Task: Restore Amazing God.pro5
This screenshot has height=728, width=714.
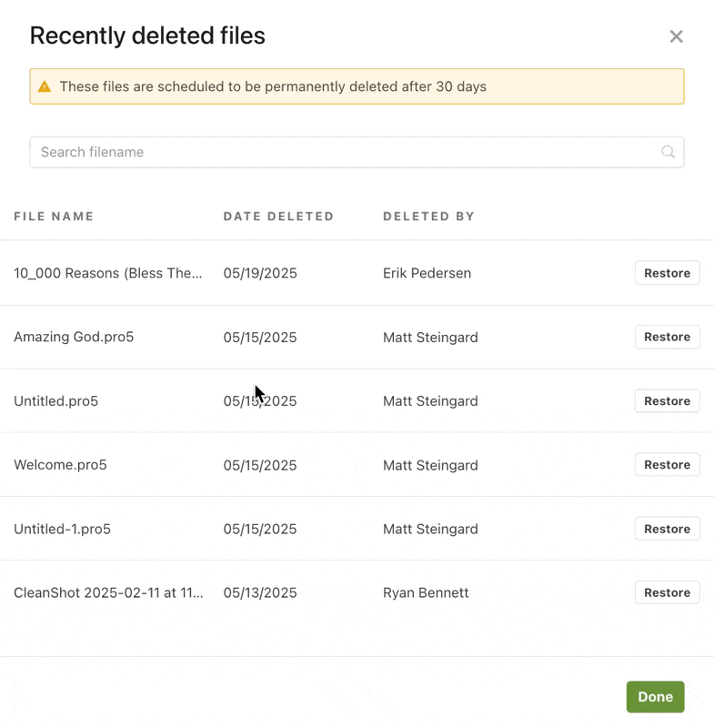Action: [x=667, y=337]
